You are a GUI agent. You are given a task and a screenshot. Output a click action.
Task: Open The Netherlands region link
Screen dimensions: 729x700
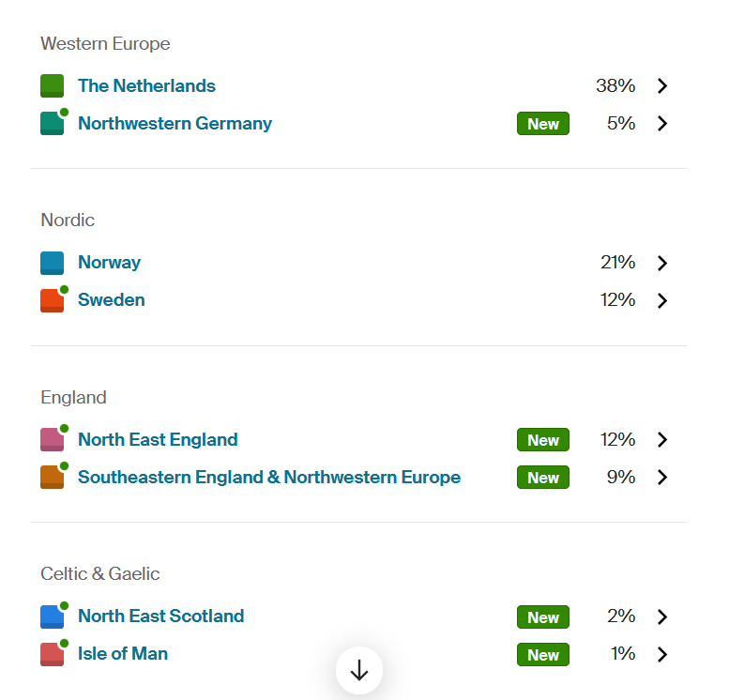pyautogui.click(x=146, y=86)
